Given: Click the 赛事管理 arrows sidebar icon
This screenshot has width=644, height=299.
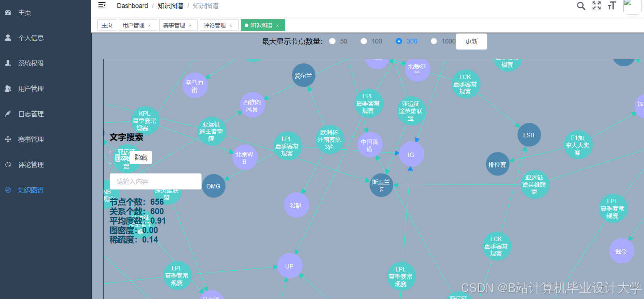Looking at the screenshot, I should click(x=8, y=139).
